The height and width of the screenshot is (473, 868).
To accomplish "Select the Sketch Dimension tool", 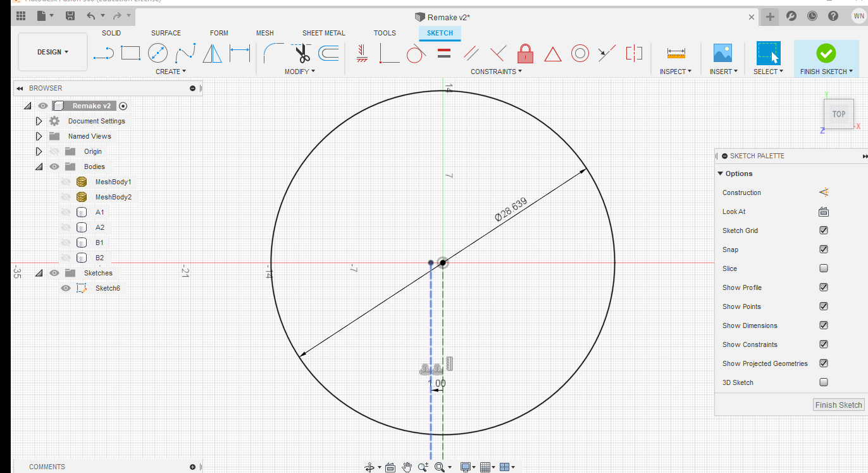I will (x=240, y=53).
